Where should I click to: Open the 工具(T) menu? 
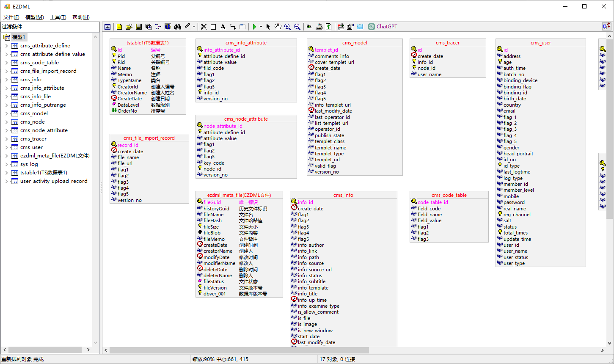(x=58, y=17)
